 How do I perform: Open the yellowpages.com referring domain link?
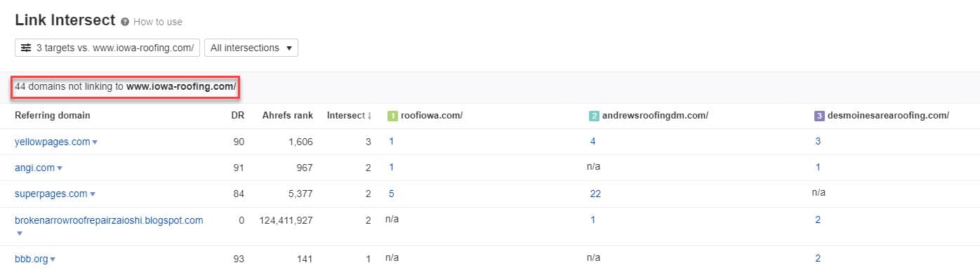pos(53,142)
